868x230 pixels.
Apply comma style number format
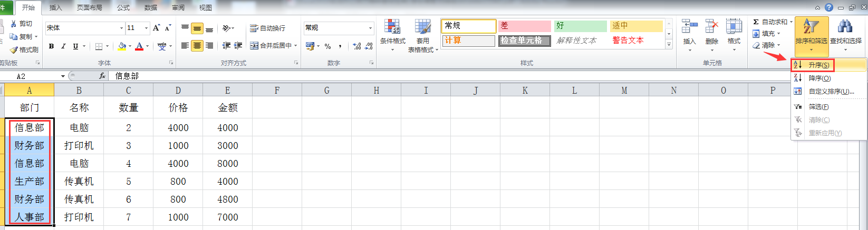click(340, 46)
